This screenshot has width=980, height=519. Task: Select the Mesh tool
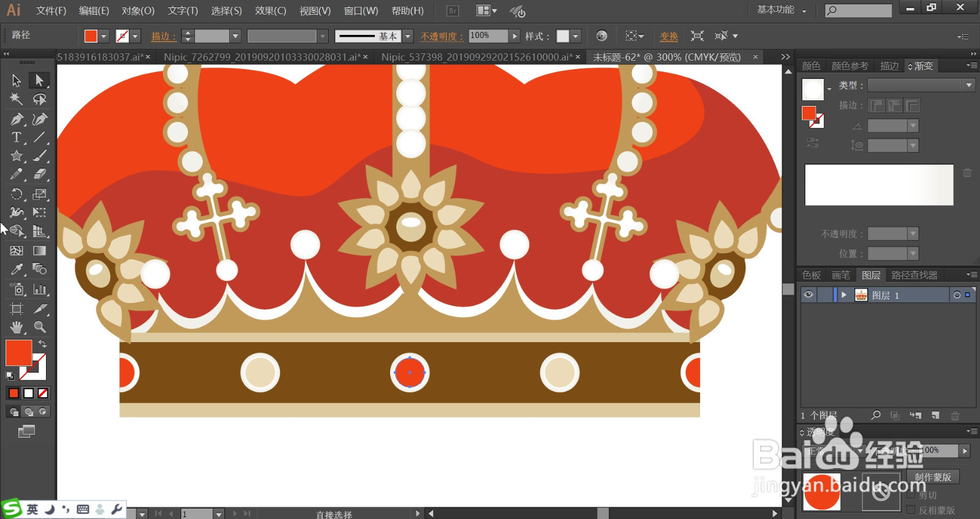click(x=17, y=250)
